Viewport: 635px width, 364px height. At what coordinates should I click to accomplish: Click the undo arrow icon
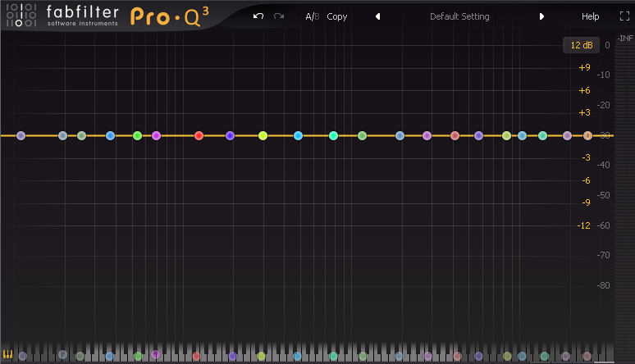tap(258, 16)
